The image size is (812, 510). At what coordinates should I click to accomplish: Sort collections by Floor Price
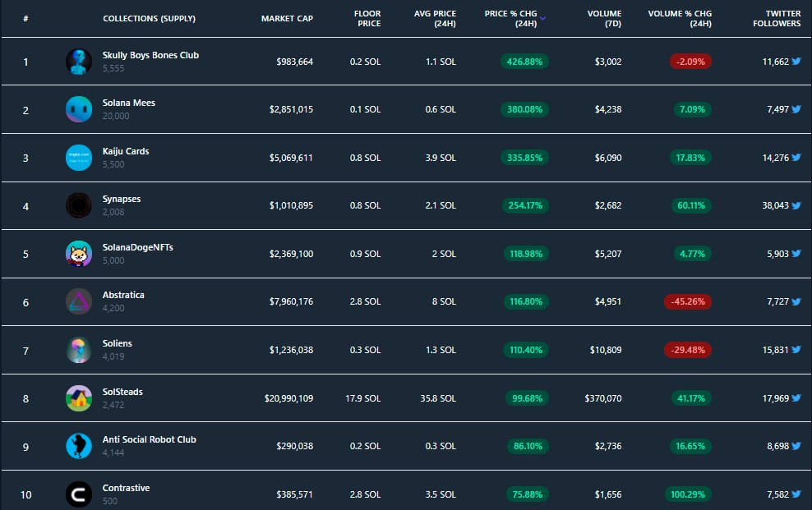(x=367, y=18)
